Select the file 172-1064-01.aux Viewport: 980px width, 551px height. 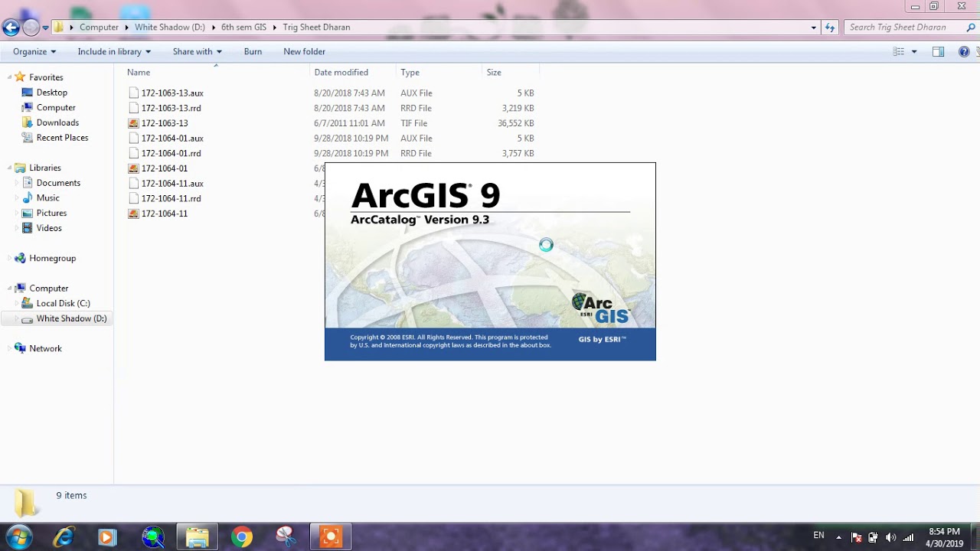[x=172, y=139]
